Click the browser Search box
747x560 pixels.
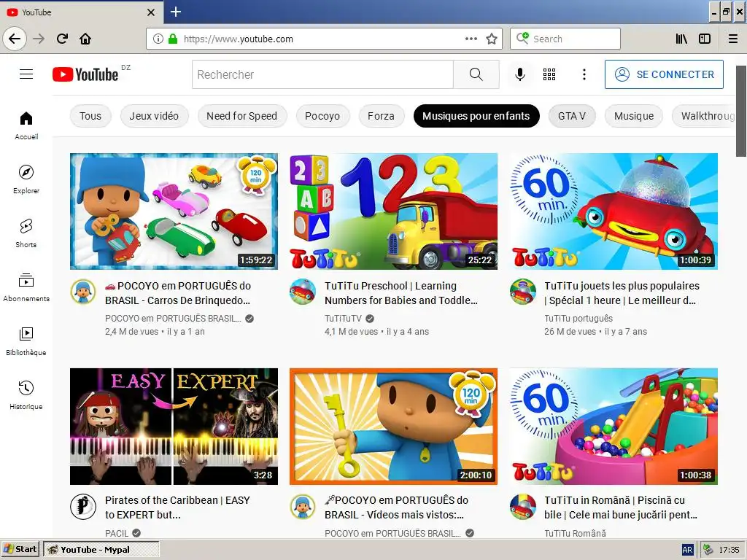(565, 39)
